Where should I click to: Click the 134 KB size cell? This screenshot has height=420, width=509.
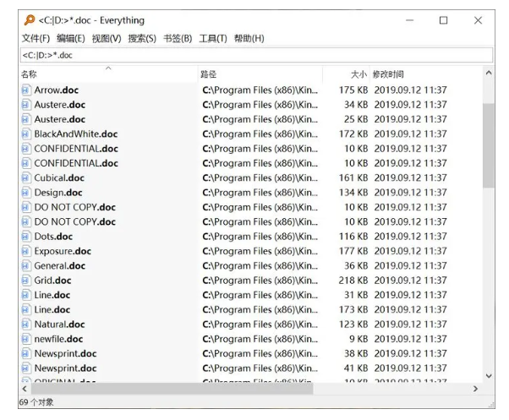point(353,193)
